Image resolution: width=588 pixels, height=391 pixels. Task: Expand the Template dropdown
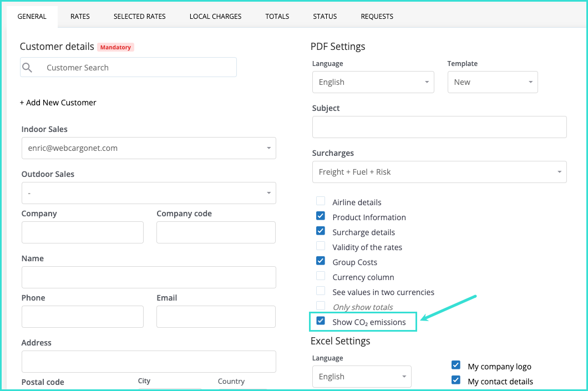click(x=493, y=82)
